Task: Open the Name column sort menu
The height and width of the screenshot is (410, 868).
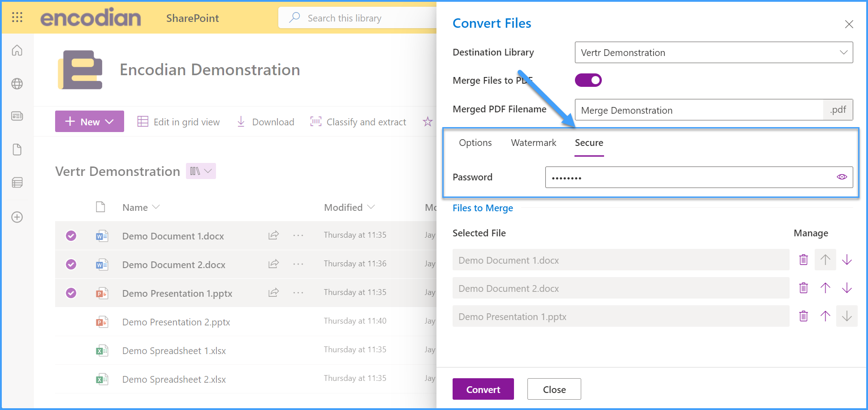Action: (x=141, y=207)
